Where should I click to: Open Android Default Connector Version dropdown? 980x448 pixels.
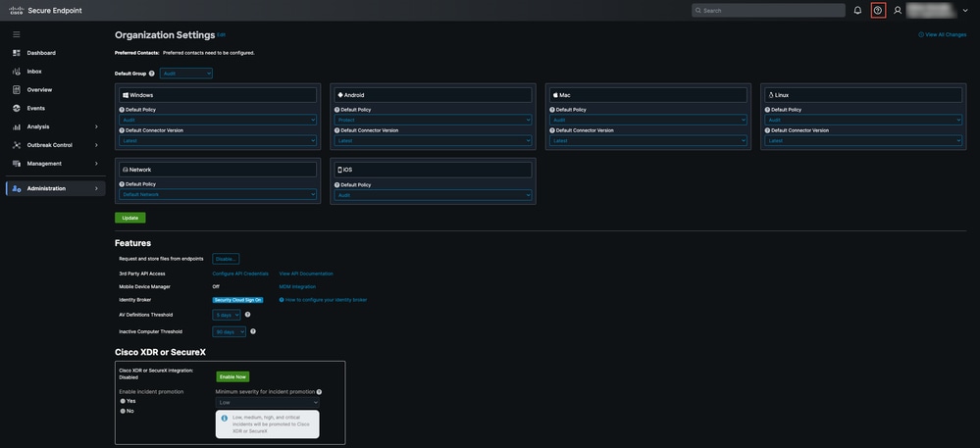pos(434,141)
